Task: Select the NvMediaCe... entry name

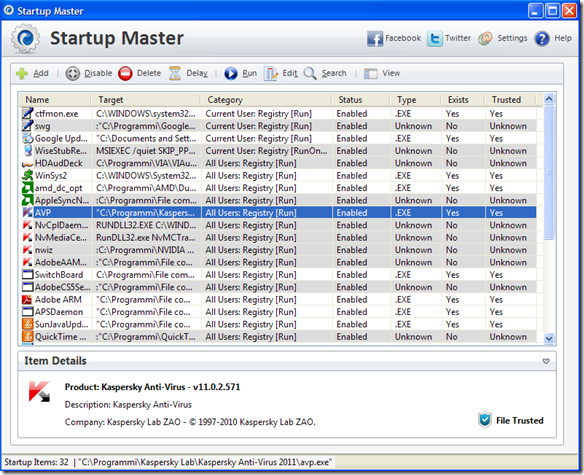Action: coord(61,237)
